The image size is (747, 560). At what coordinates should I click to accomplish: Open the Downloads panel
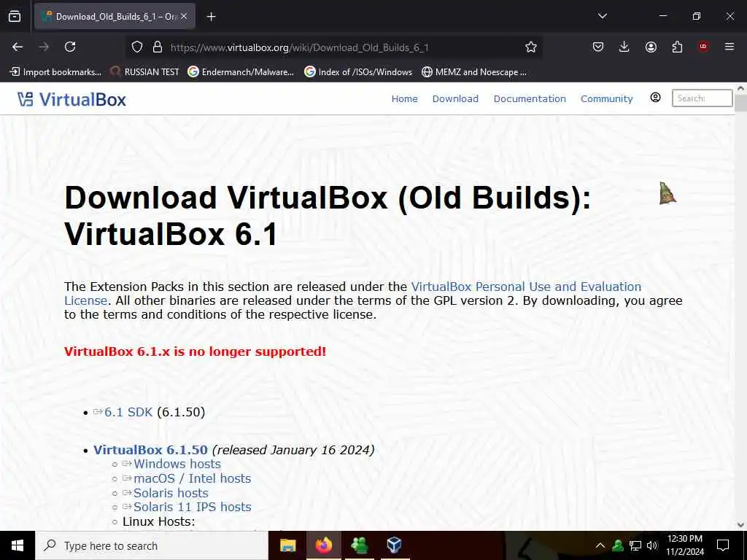coord(624,47)
